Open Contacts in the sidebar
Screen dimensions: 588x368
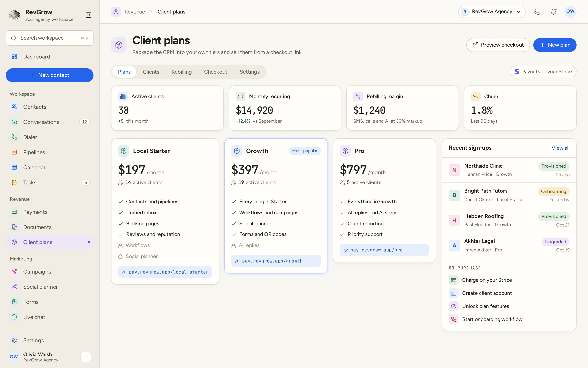tap(50, 107)
